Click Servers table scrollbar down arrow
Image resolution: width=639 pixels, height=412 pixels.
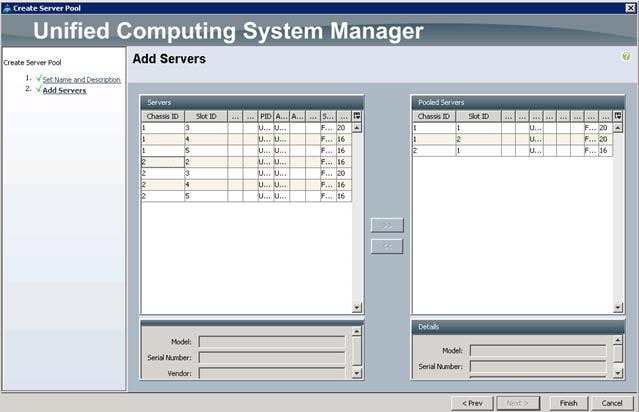(357, 308)
